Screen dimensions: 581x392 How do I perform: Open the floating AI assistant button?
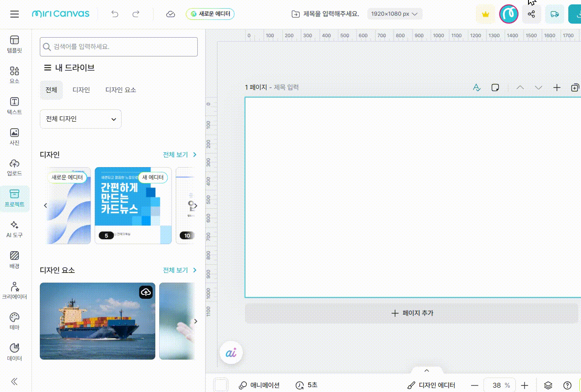pos(231,353)
